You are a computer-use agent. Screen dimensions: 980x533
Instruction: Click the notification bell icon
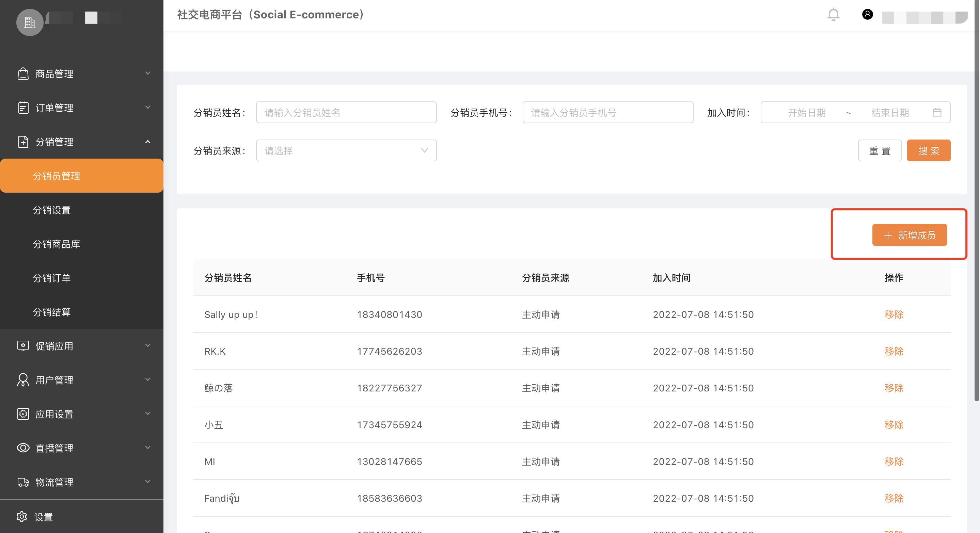point(833,14)
